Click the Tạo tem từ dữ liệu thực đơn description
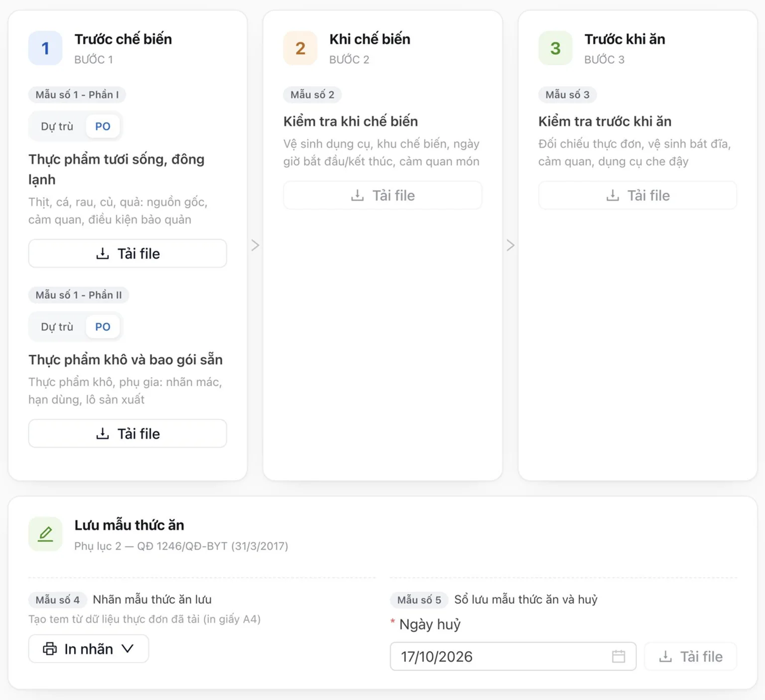 point(144,619)
